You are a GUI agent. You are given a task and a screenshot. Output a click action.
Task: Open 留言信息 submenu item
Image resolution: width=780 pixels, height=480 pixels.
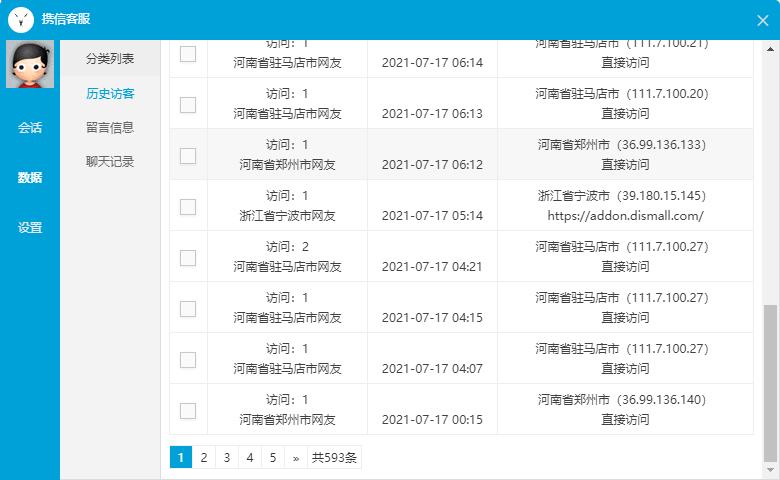(x=110, y=127)
